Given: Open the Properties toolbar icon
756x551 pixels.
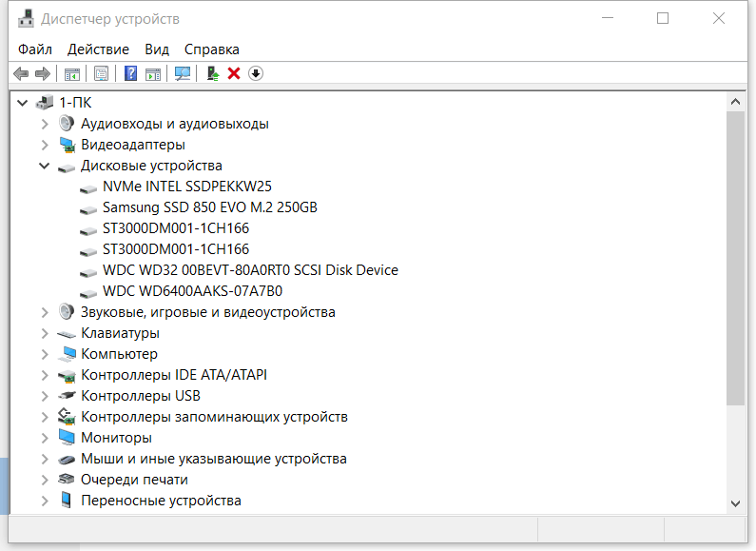Looking at the screenshot, I should (101, 74).
